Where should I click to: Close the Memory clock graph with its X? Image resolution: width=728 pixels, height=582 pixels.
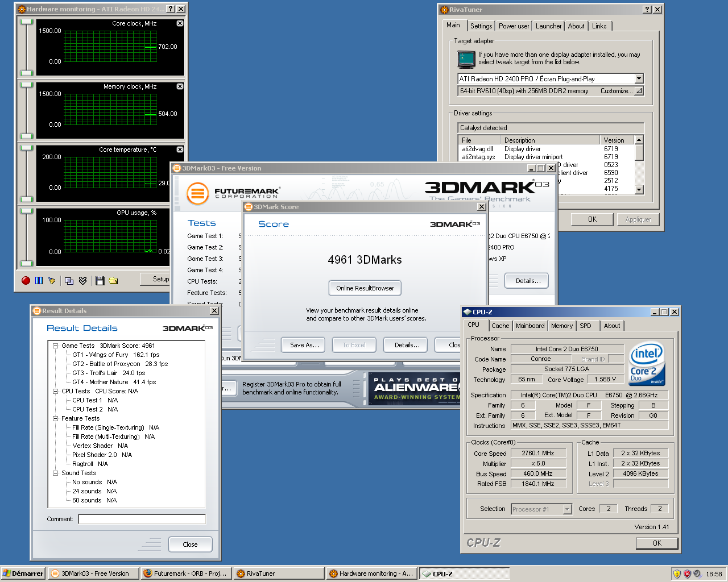pos(180,86)
